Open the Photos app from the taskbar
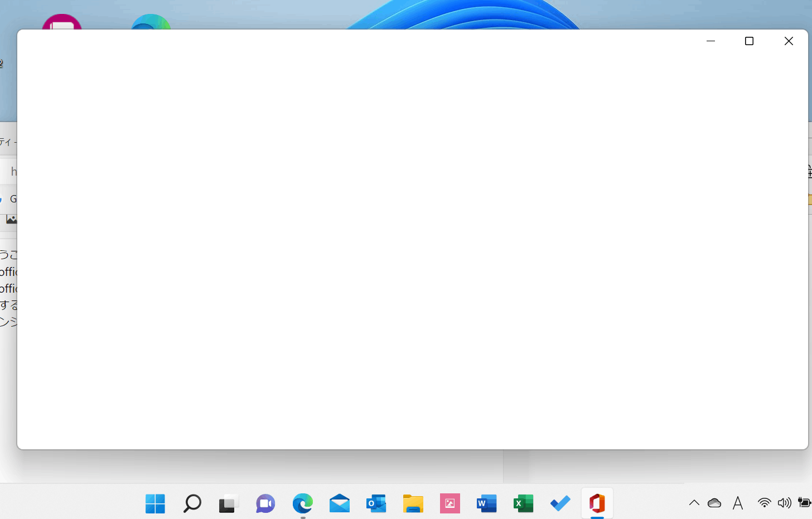This screenshot has width=812, height=519. [x=450, y=503]
